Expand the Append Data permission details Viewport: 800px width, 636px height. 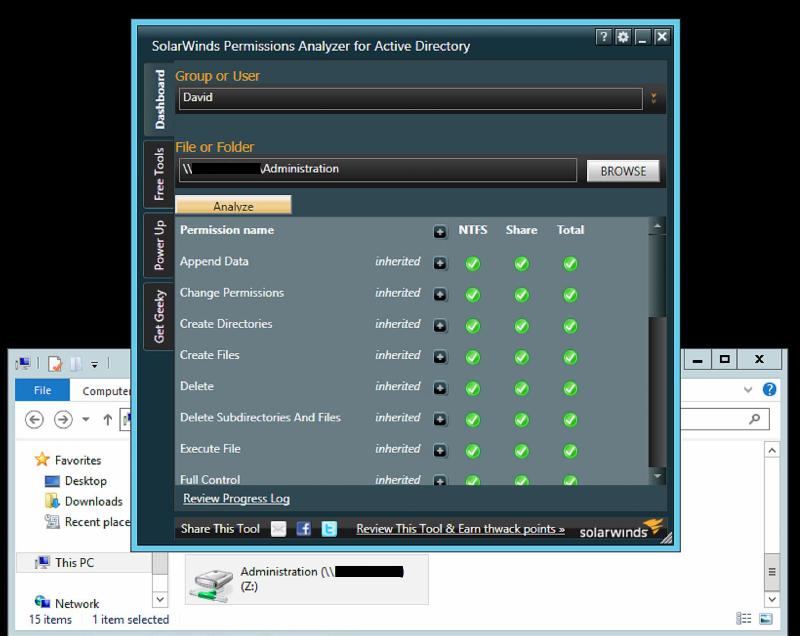(x=440, y=263)
